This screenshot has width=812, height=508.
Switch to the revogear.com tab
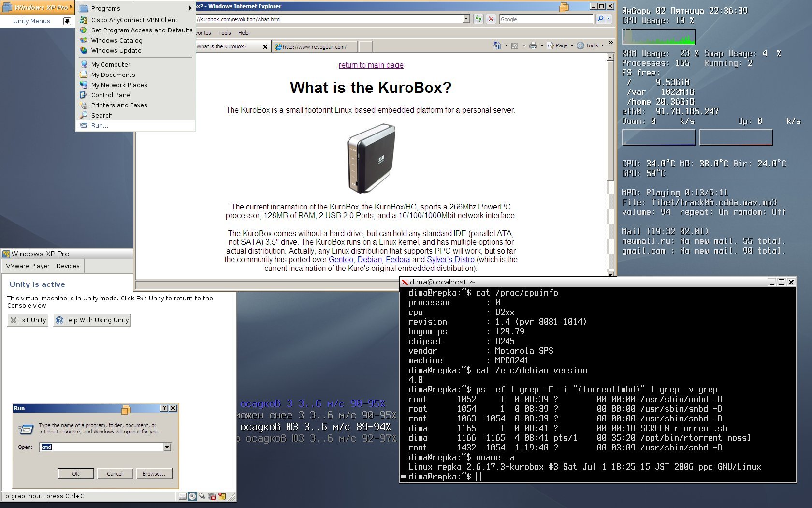[x=315, y=46]
